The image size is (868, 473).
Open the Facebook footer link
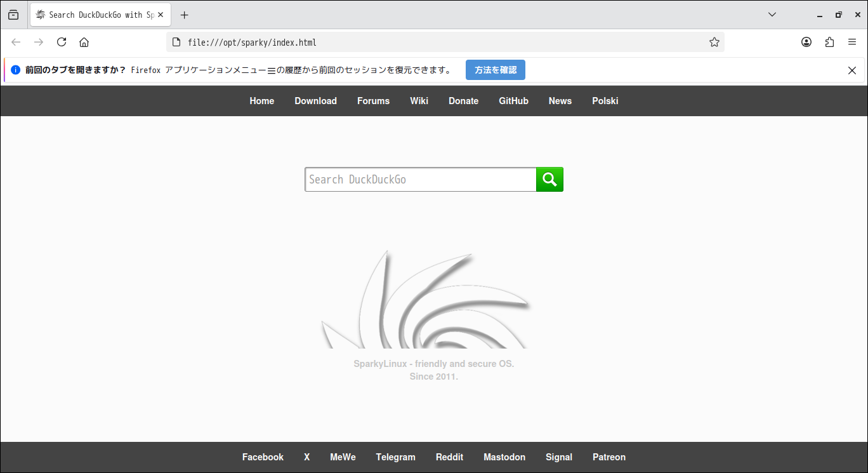(263, 457)
